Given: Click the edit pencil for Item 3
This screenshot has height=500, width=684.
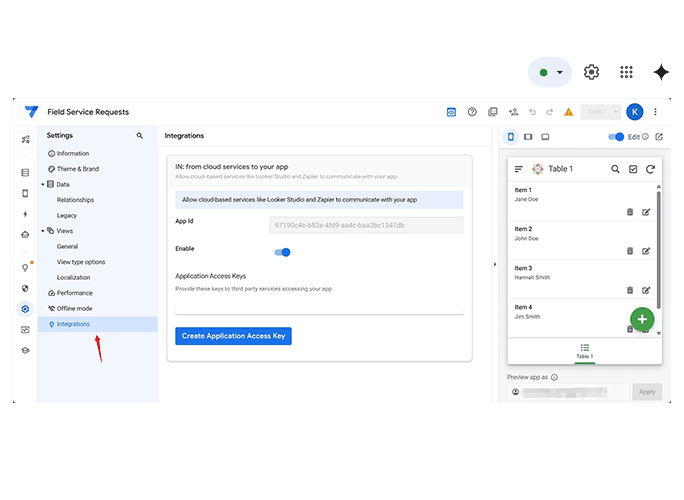Looking at the screenshot, I should (x=646, y=290).
